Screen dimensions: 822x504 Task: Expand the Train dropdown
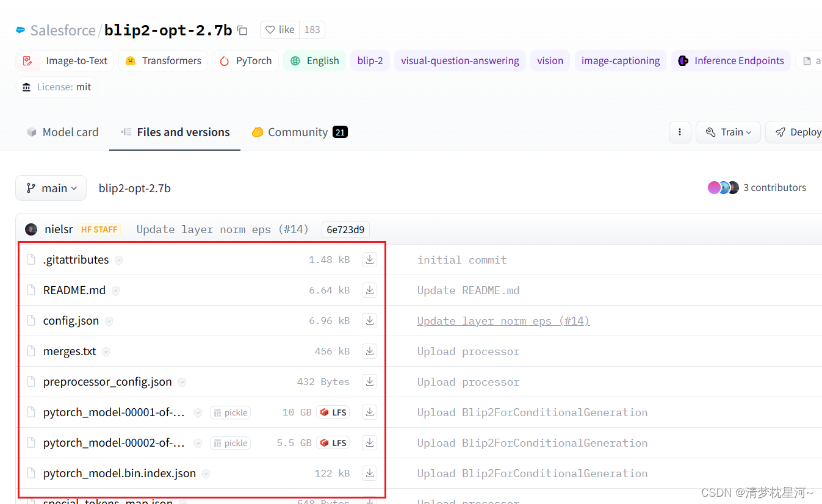728,132
